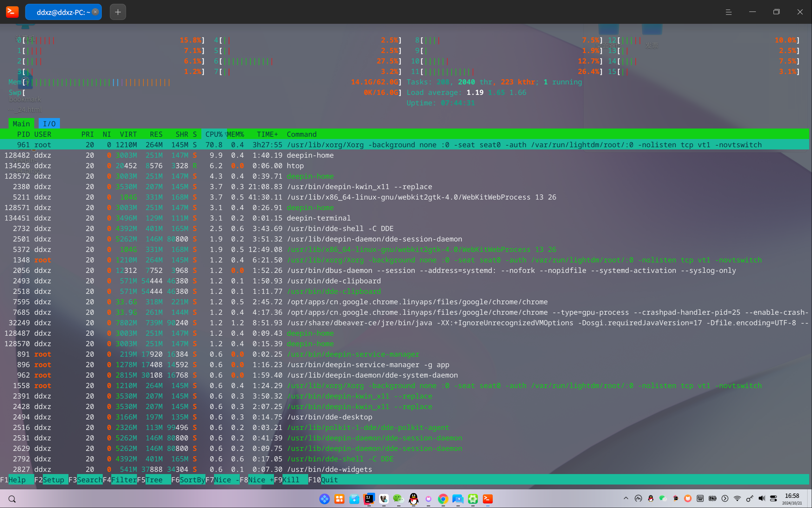Viewport: 812px width, 508px height.
Task: Open Google Chrome from the taskbar
Action: (443, 499)
